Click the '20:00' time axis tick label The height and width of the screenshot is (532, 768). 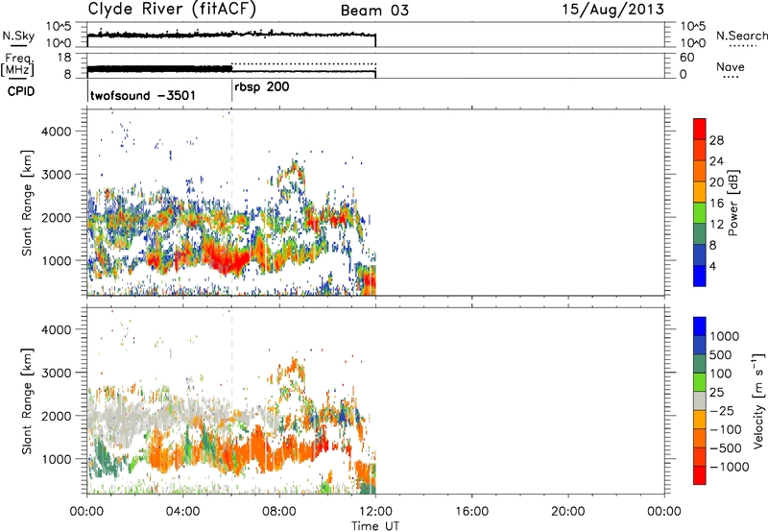568,512
